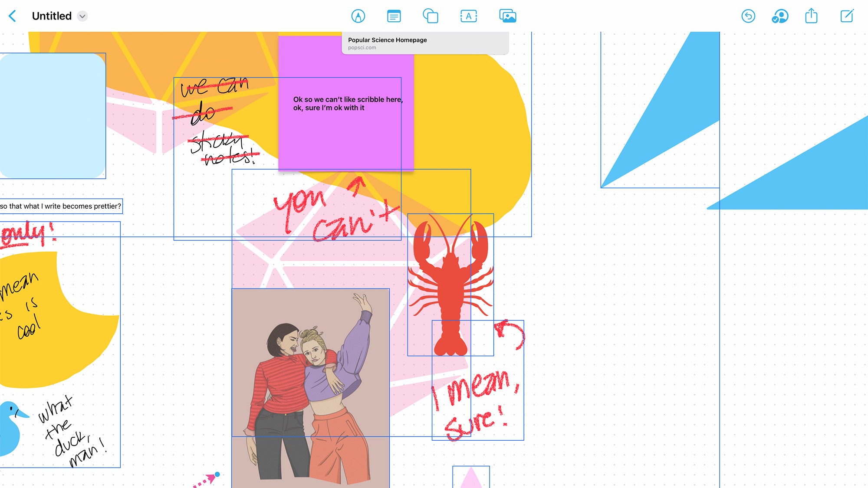
Task: Tap the share board icon
Action: [811, 16]
